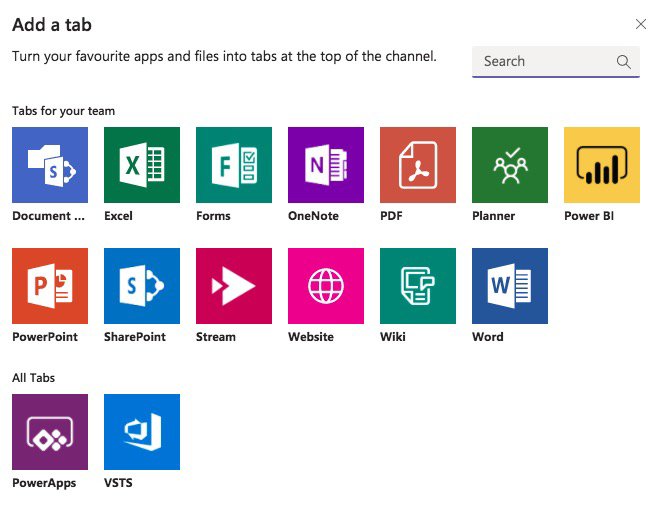This screenshot has width=660, height=505.
Task: Click the magnifier icon in Search
Action: point(623,62)
